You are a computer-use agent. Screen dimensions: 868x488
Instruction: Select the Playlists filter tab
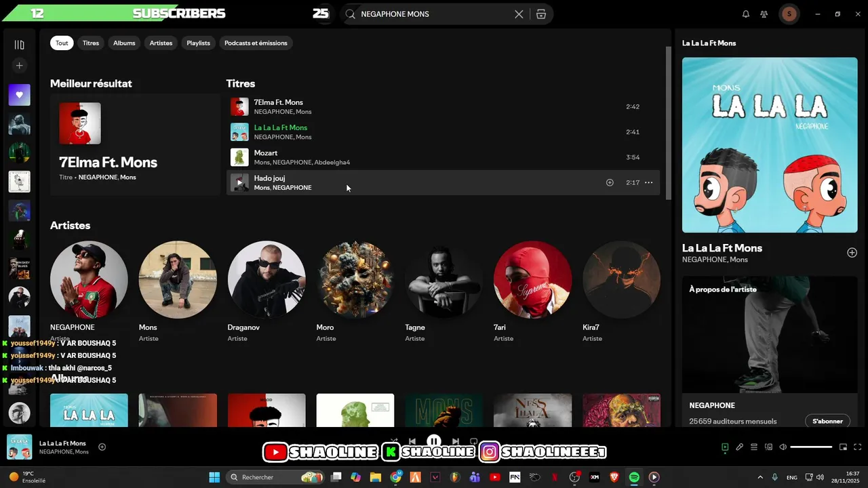pos(198,43)
